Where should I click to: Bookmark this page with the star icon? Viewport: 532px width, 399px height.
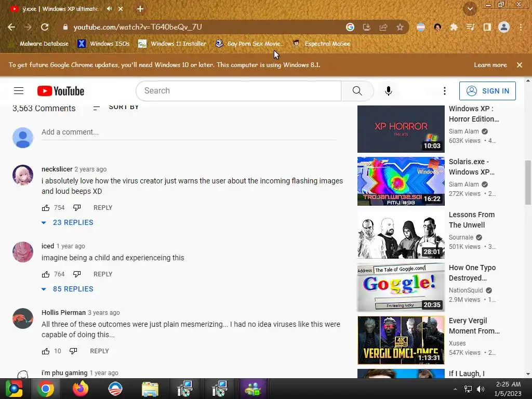(x=400, y=27)
